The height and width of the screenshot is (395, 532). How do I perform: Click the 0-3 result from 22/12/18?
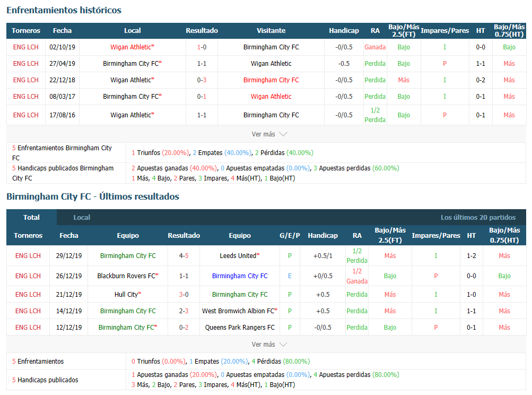pos(202,80)
